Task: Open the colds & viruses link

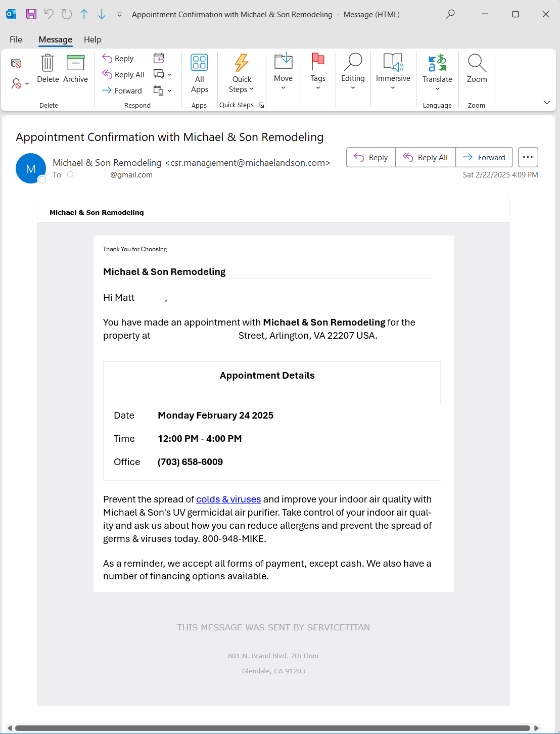Action: (x=228, y=499)
